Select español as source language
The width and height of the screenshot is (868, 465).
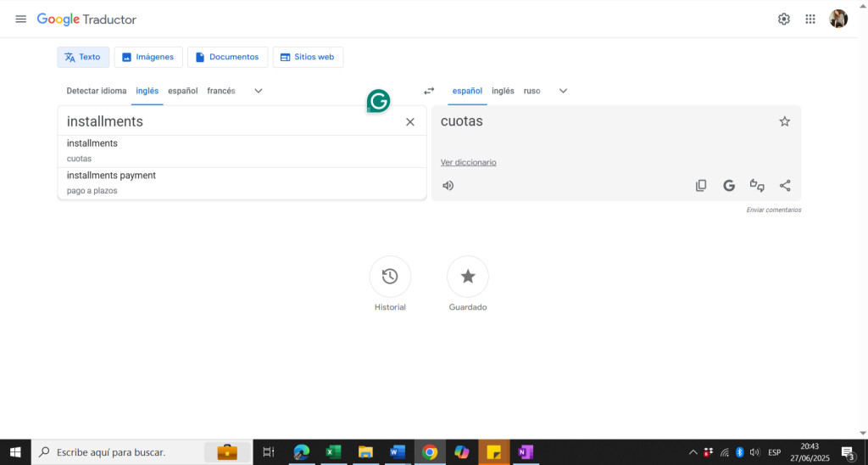[x=183, y=91]
